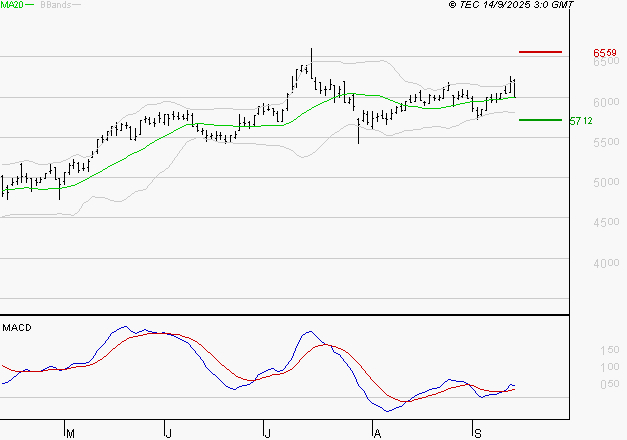Click the 150 MACD scale label
The width and height of the screenshot is (627, 440).
(607, 350)
